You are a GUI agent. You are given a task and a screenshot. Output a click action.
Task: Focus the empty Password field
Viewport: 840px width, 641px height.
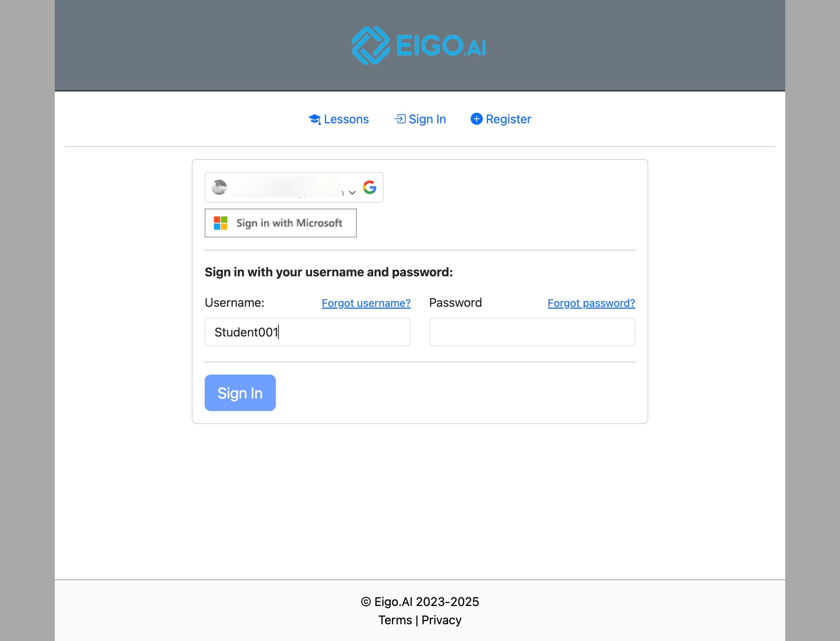pos(532,332)
